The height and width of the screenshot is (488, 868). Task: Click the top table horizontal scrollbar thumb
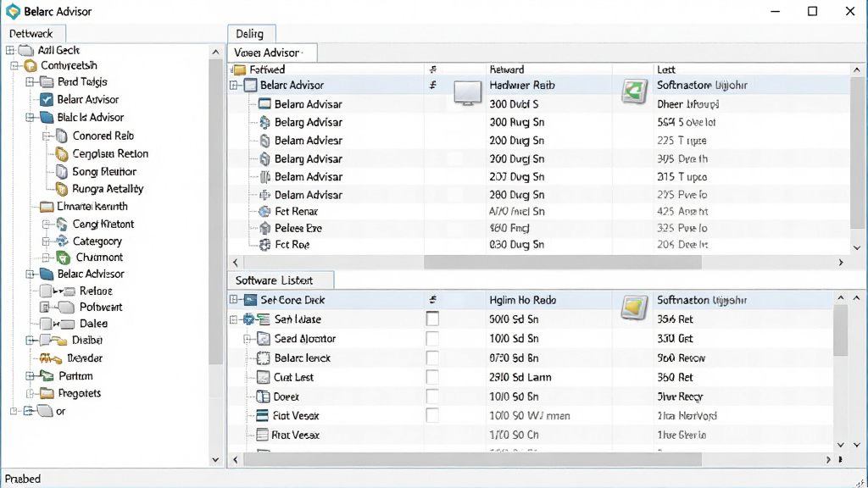coord(563,263)
